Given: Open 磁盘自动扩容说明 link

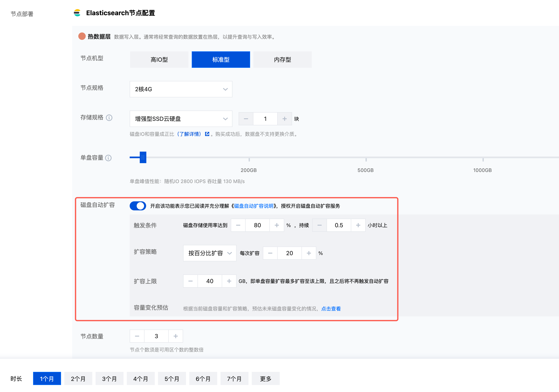Looking at the screenshot, I should (253, 206).
